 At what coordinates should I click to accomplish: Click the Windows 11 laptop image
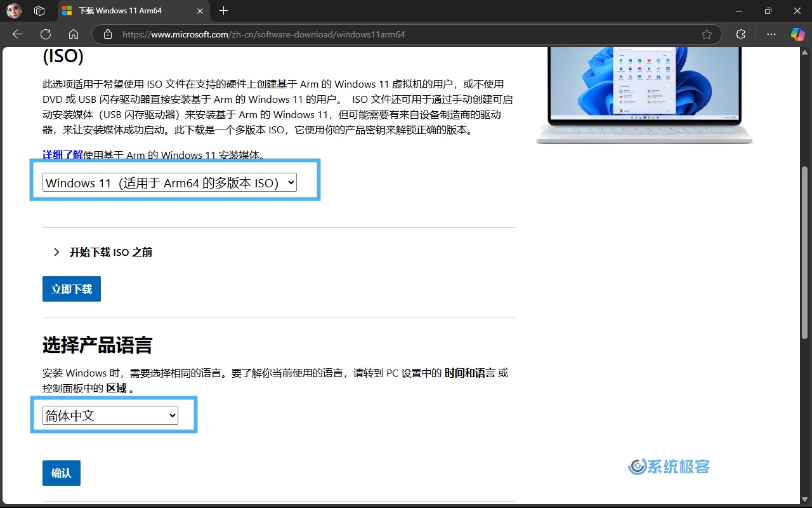click(x=645, y=95)
